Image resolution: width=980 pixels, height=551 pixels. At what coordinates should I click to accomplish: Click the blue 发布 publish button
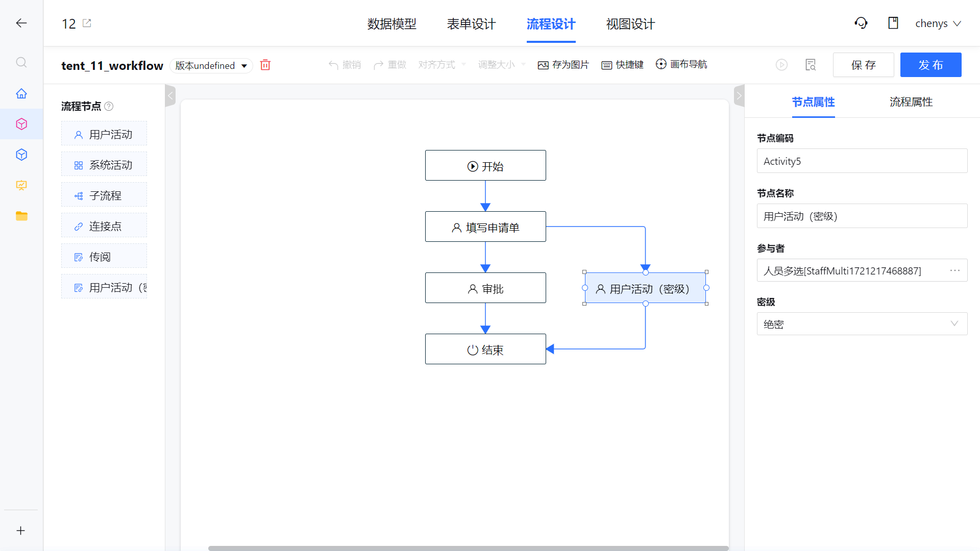point(931,65)
